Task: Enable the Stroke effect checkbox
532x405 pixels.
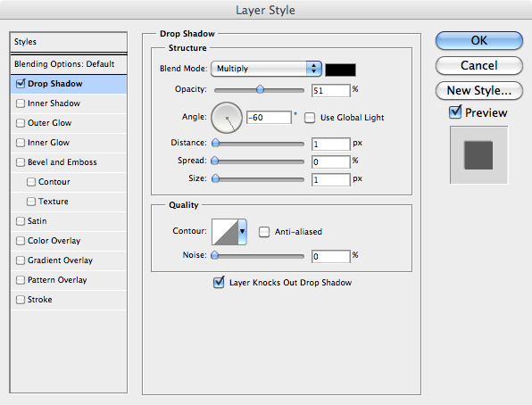Action: (21, 300)
